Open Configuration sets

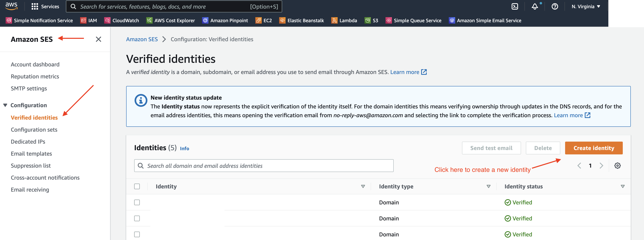coord(34,130)
